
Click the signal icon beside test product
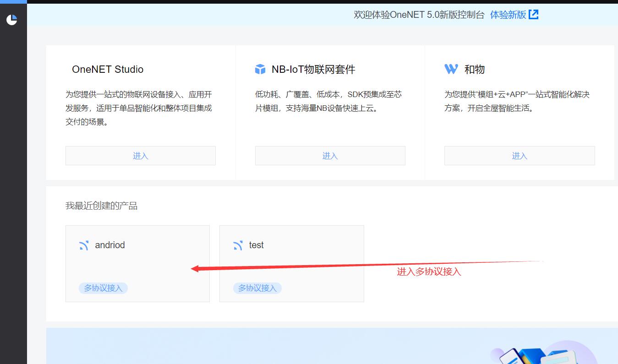pyautogui.click(x=238, y=245)
